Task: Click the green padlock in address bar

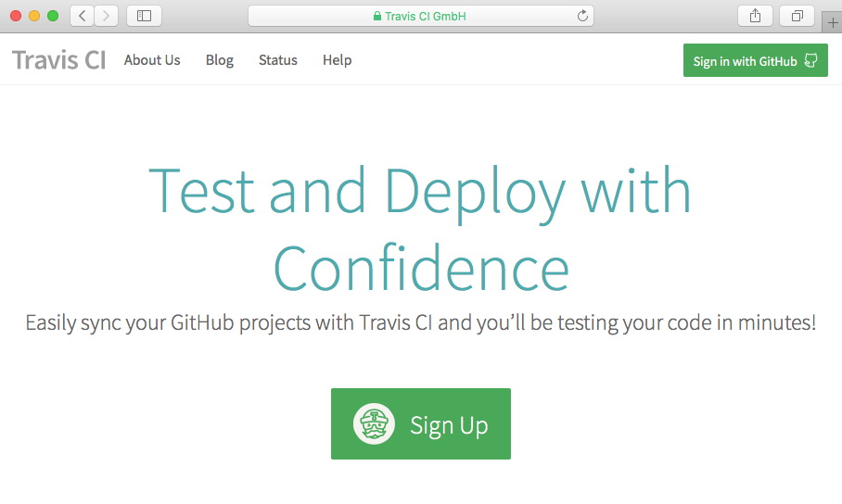Action: pos(376,16)
